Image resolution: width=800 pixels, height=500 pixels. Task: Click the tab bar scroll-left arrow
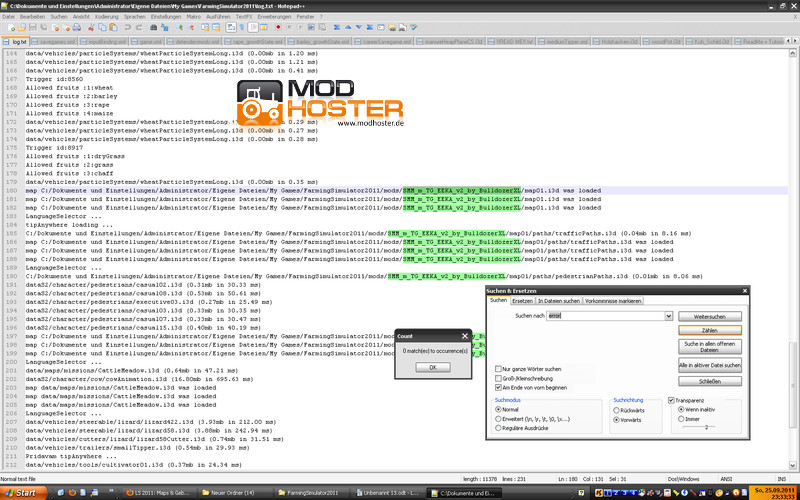point(790,40)
